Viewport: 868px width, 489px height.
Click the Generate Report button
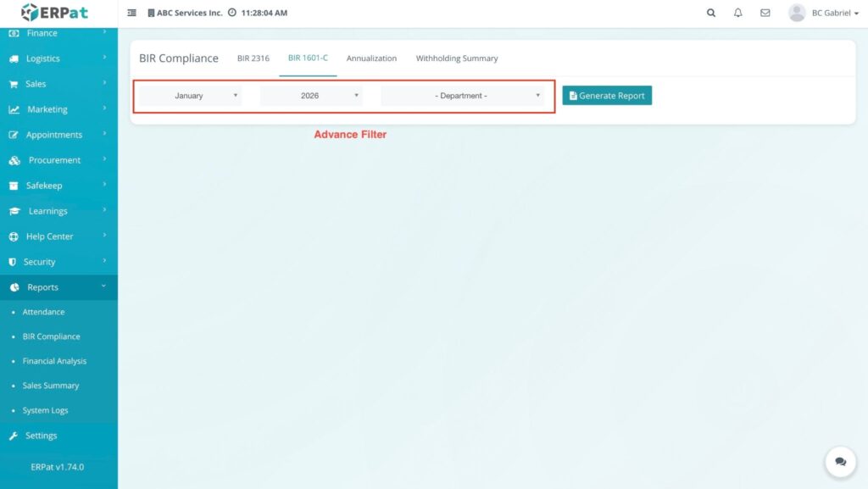pyautogui.click(x=607, y=96)
